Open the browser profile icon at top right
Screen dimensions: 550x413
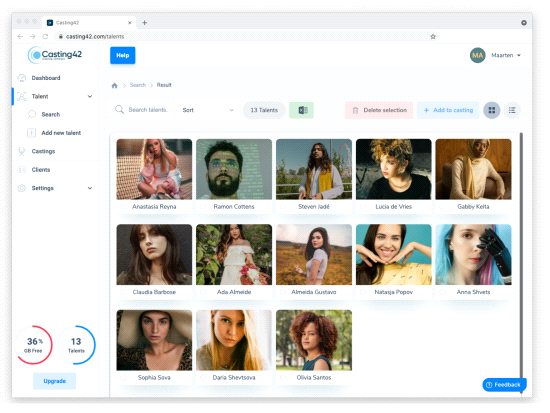coord(524,23)
